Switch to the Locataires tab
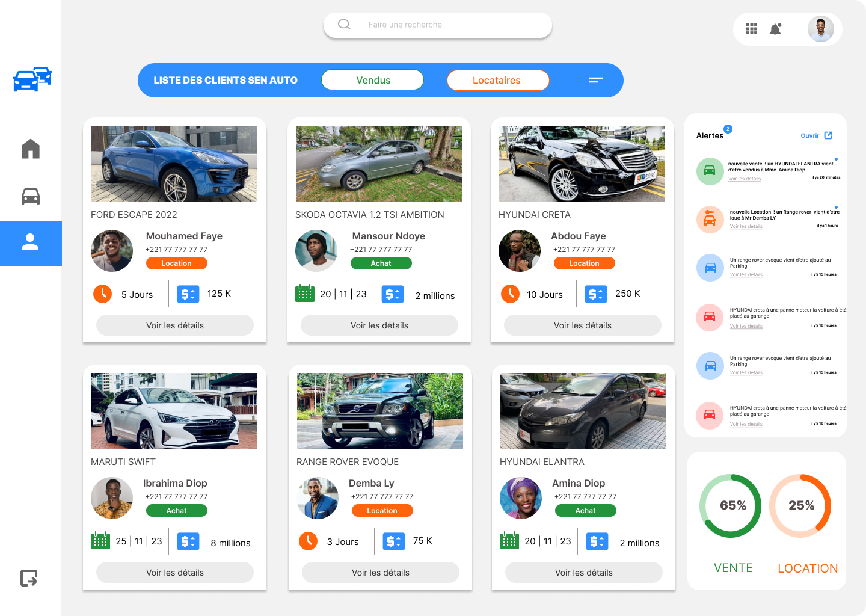Image resolution: width=866 pixels, height=616 pixels. (x=498, y=80)
